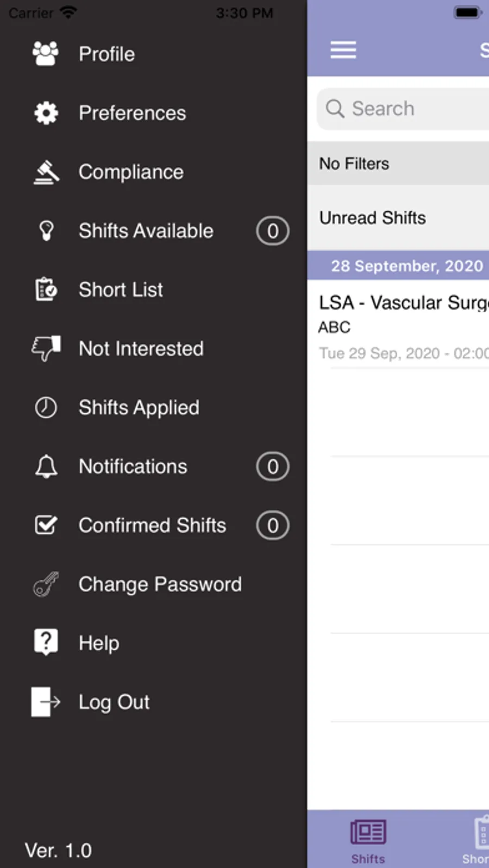Toggle the hamburger menu button
Viewport: 489px width, 868px height.
(x=343, y=50)
